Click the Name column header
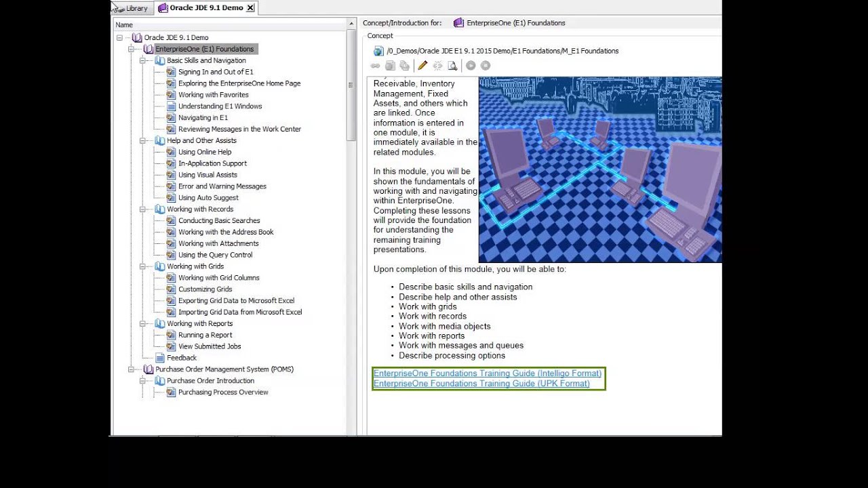The width and height of the screenshot is (868, 488). click(x=230, y=25)
